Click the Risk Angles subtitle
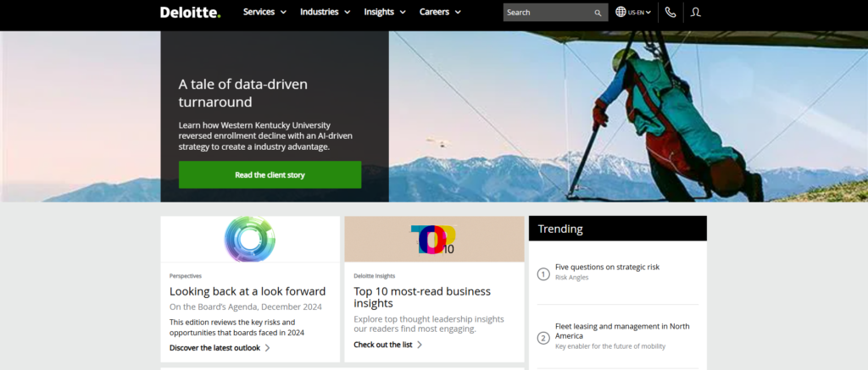This screenshot has height=370, width=868. (x=572, y=278)
